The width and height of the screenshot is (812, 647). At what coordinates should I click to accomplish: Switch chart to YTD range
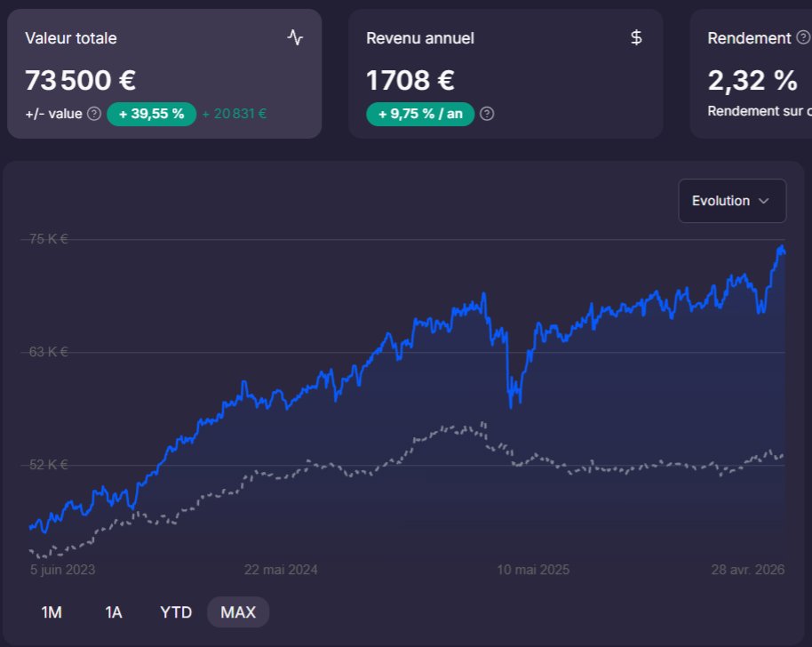pos(176,612)
